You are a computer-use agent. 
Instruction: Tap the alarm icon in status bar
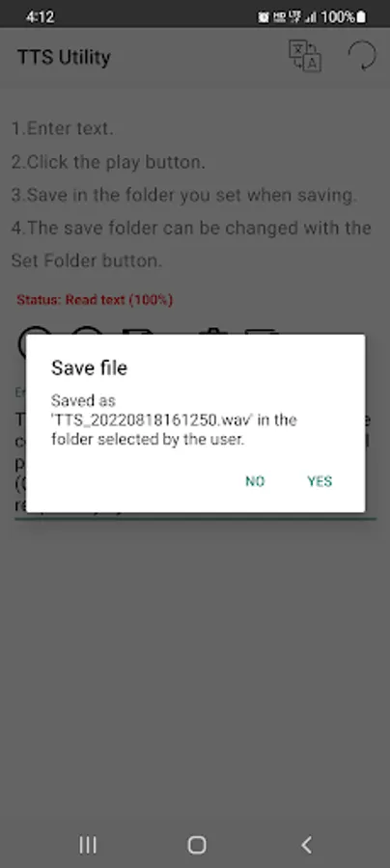click(x=264, y=17)
